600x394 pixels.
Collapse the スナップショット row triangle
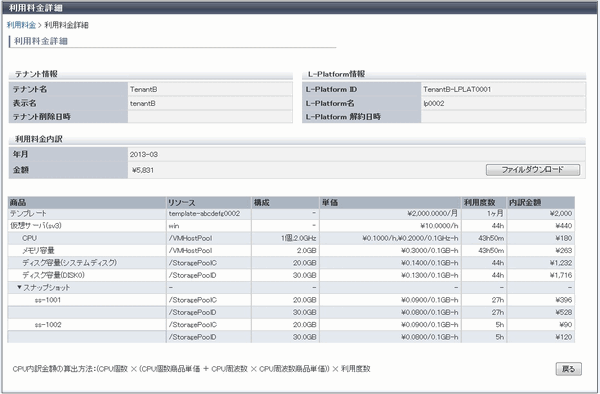coord(19,287)
